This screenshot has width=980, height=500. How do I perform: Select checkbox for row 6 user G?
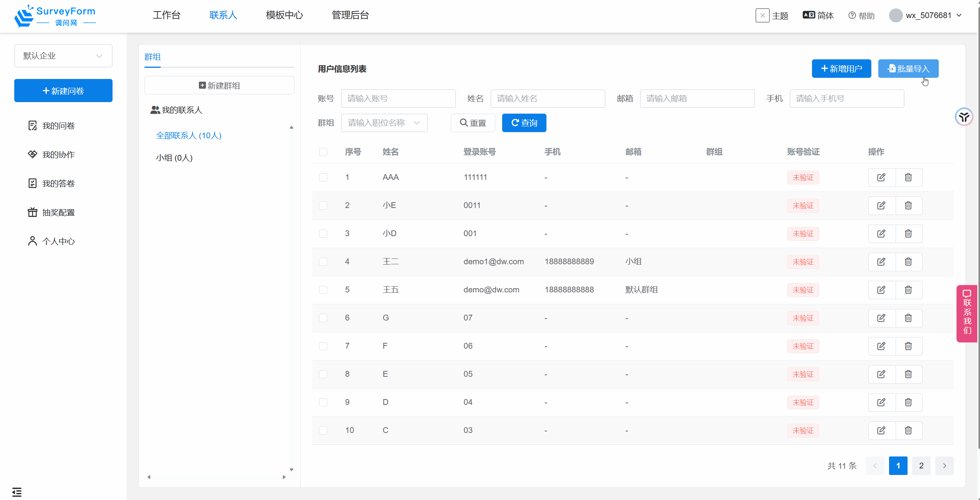pyautogui.click(x=323, y=318)
